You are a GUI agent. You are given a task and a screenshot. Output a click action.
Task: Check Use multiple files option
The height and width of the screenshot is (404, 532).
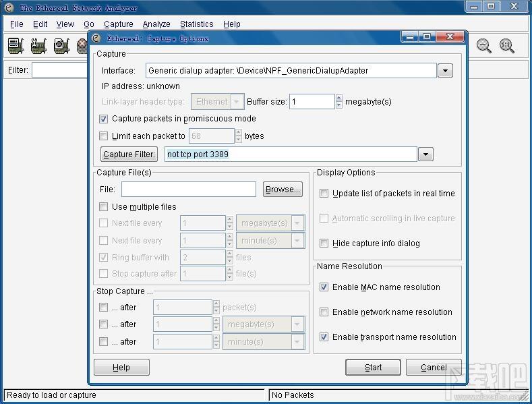click(x=103, y=207)
